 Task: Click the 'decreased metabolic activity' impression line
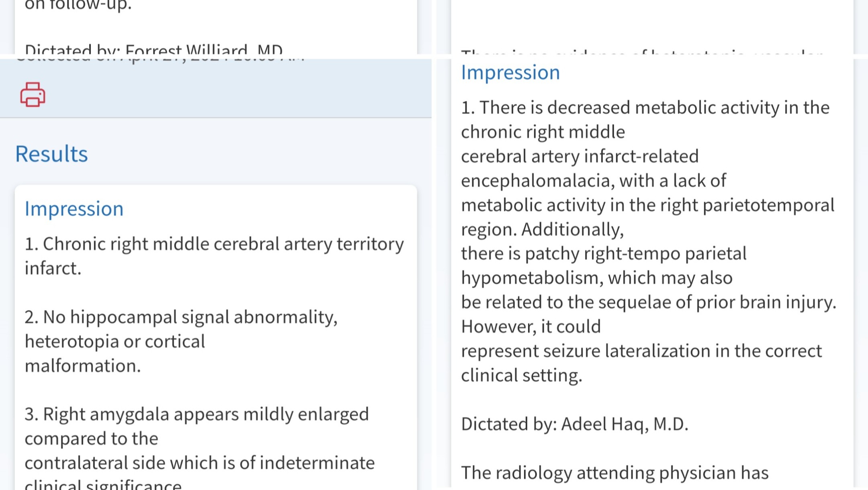point(645,108)
